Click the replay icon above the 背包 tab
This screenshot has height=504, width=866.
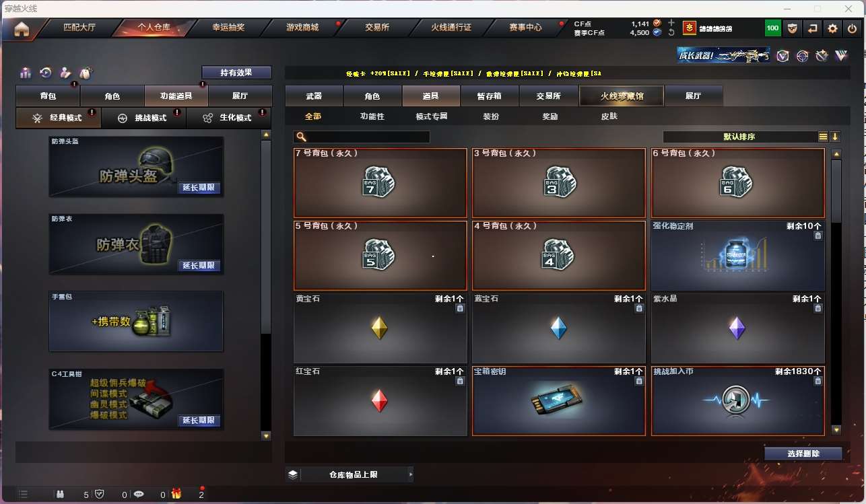[x=46, y=72]
